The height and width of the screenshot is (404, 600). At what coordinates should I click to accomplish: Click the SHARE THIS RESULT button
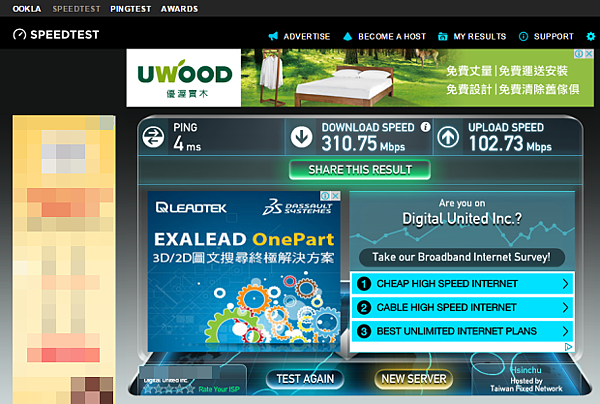[360, 170]
